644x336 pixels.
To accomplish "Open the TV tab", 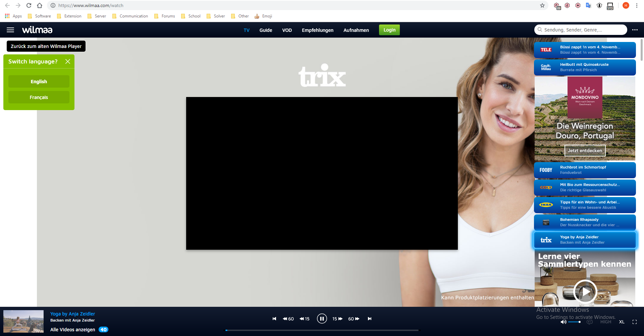I will point(247,30).
